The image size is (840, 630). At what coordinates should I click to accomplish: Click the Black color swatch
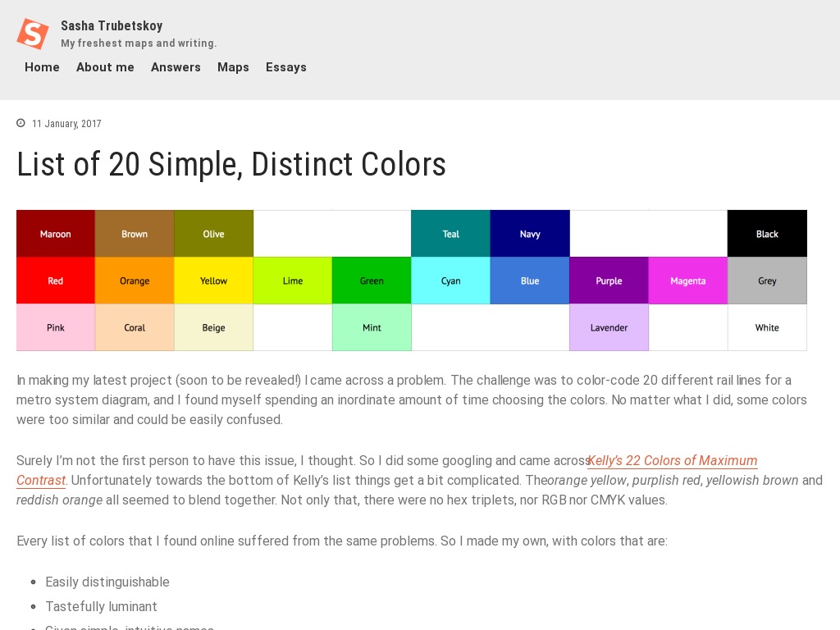pyautogui.click(x=767, y=234)
